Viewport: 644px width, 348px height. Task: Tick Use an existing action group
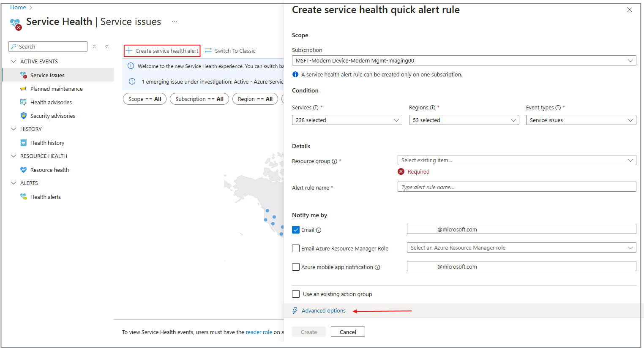click(x=296, y=294)
